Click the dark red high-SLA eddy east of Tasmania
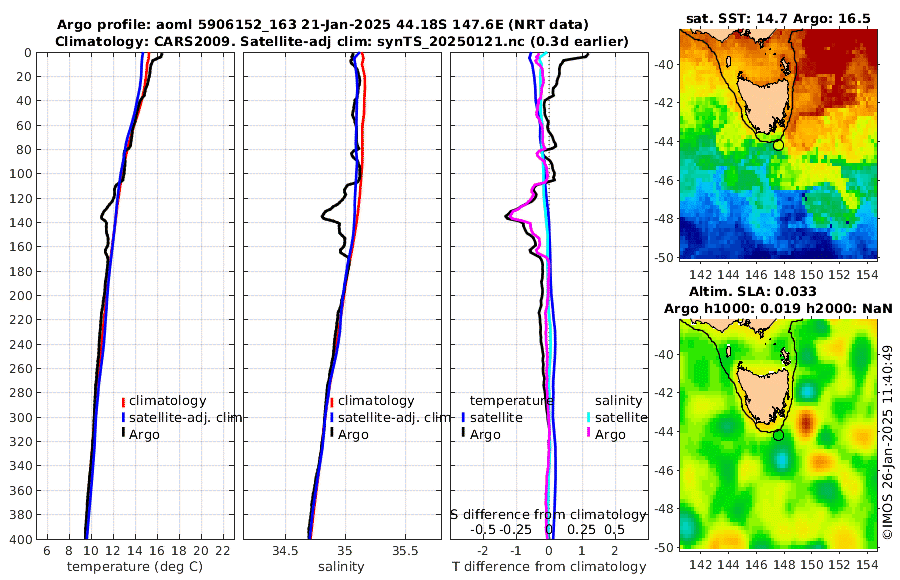 tap(806, 423)
